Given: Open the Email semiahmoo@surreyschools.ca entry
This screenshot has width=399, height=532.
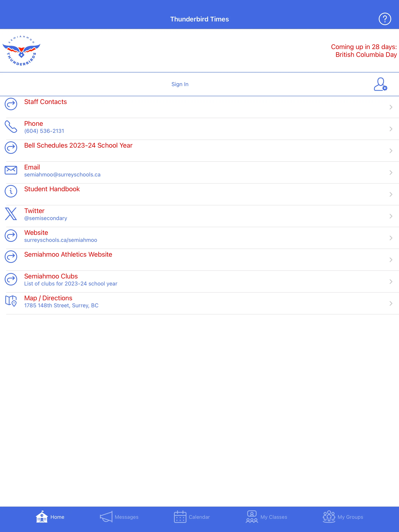Looking at the screenshot, I should pyautogui.click(x=199, y=172).
